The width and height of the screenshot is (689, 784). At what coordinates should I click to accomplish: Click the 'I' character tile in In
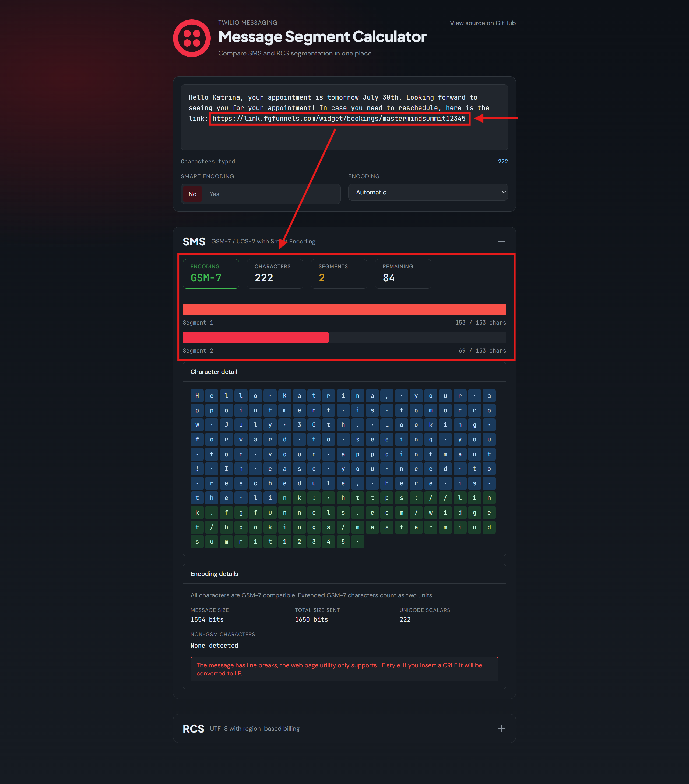pyautogui.click(x=226, y=469)
